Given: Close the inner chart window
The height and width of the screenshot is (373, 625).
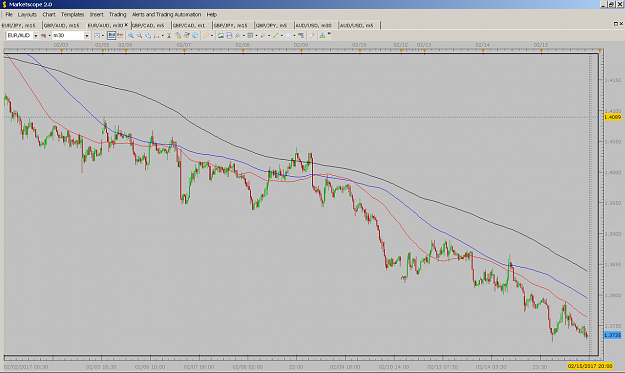Looking at the screenshot, I should [621, 24].
